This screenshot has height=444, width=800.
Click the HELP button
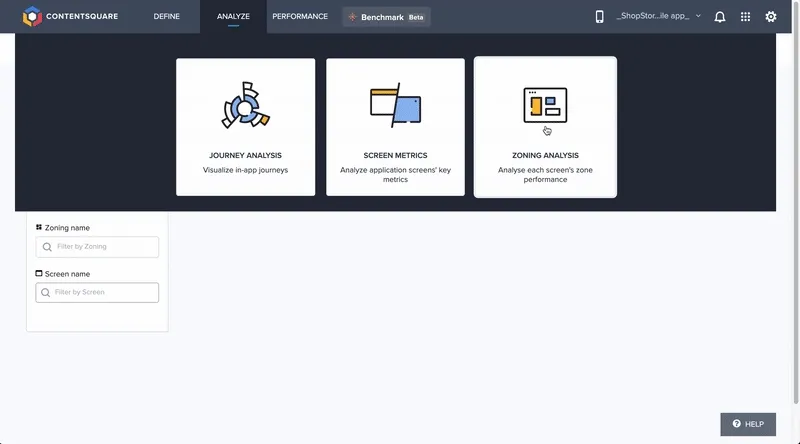tap(748, 424)
